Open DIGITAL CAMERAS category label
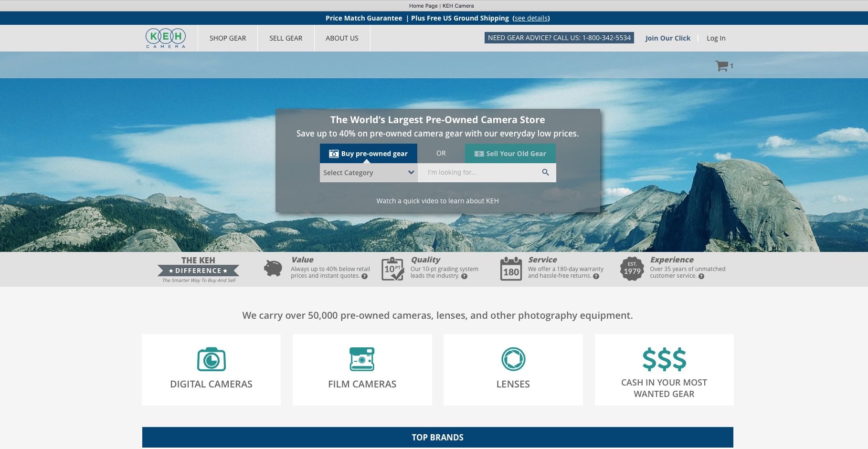Screen dimensions: 868x449 212,384
